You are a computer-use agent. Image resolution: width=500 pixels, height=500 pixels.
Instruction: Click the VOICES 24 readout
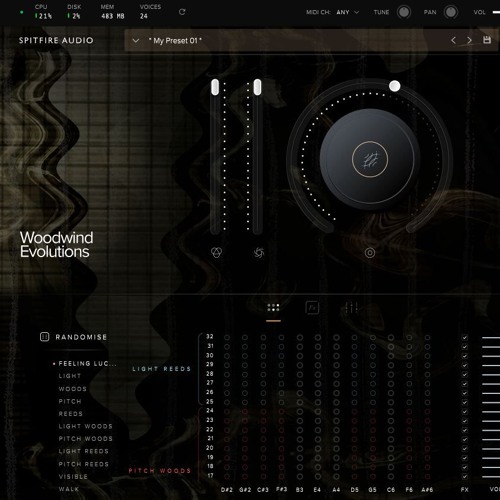click(150, 12)
